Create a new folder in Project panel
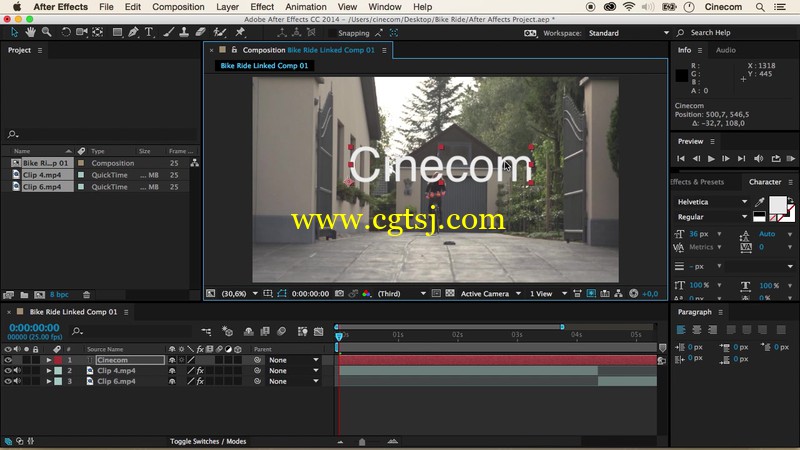Screen dimensions: 800x450 [24, 295]
